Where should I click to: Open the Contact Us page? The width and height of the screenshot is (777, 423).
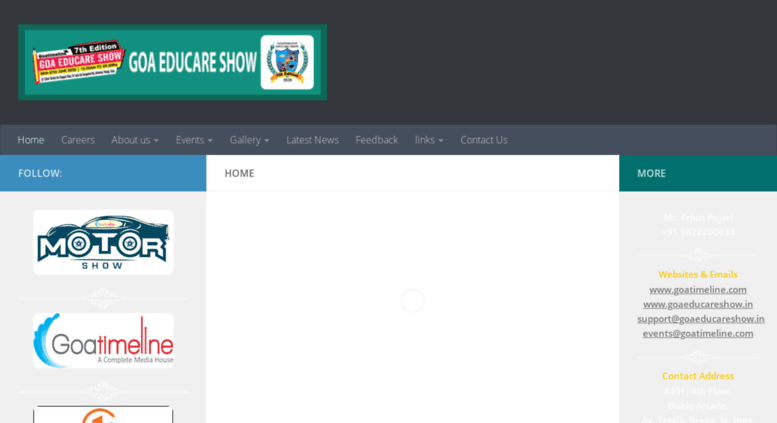pyautogui.click(x=484, y=140)
